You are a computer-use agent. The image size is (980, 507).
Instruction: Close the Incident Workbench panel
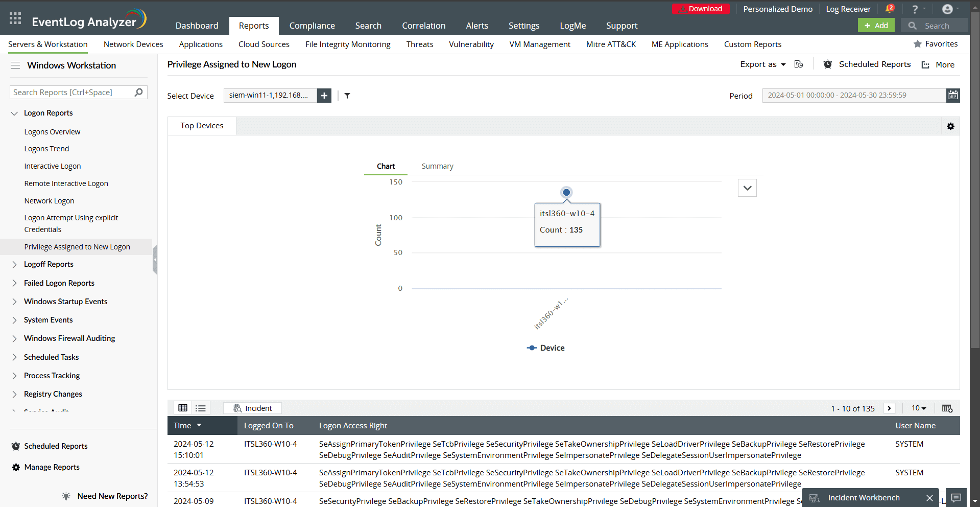click(x=929, y=498)
